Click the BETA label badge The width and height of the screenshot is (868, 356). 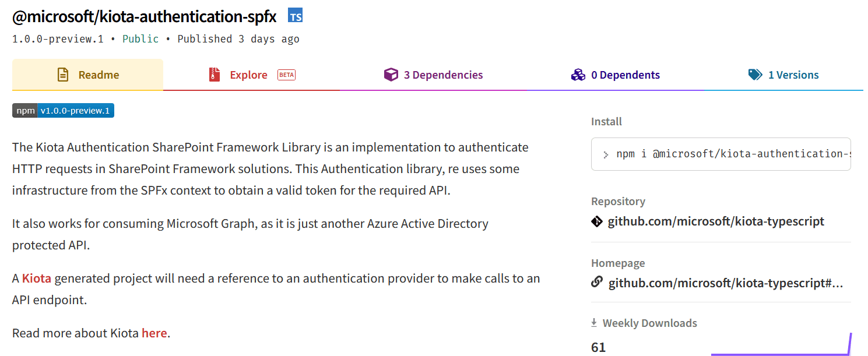point(286,75)
